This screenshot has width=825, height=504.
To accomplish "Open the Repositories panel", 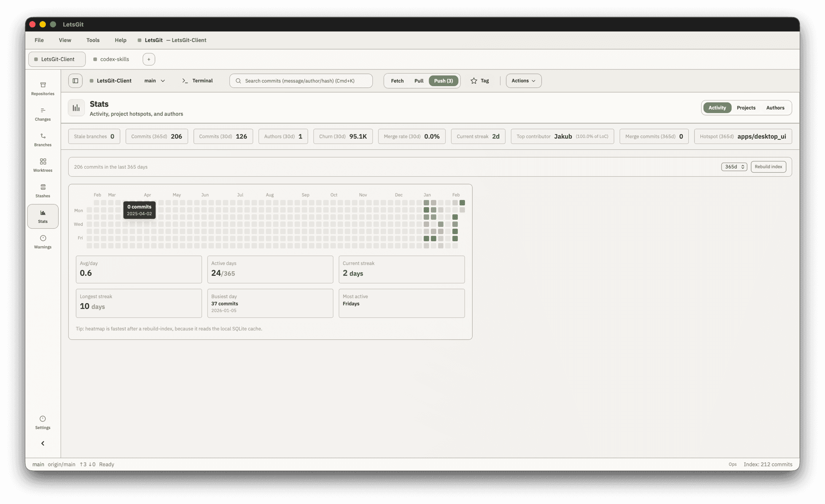I will (43, 88).
